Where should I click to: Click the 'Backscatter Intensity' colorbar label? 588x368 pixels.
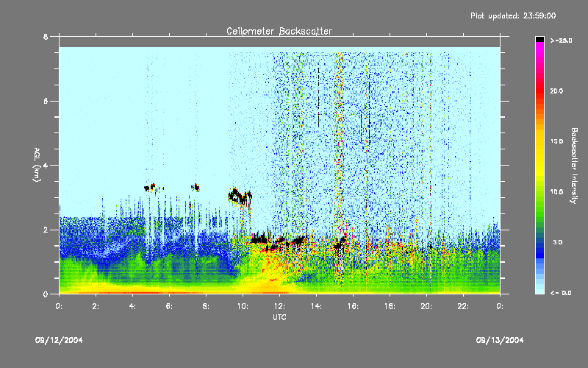pos(574,166)
